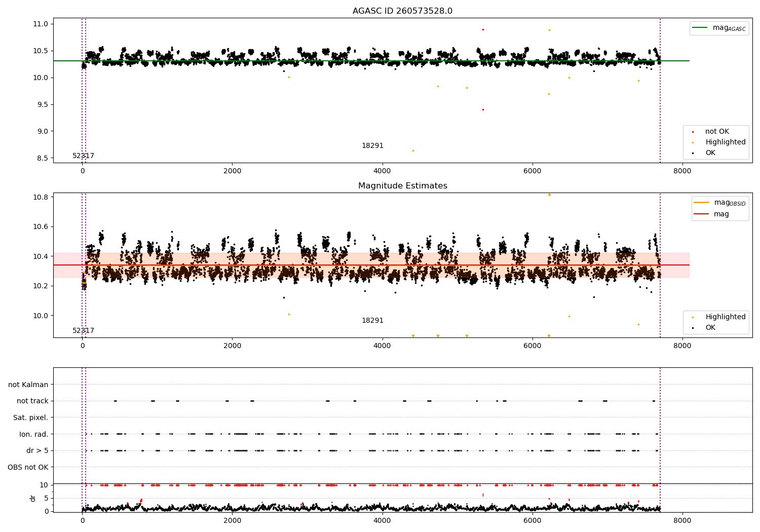Click the '8000' x-tick under the middle plot
Viewport: 760px width, 532px height.
(x=682, y=346)
